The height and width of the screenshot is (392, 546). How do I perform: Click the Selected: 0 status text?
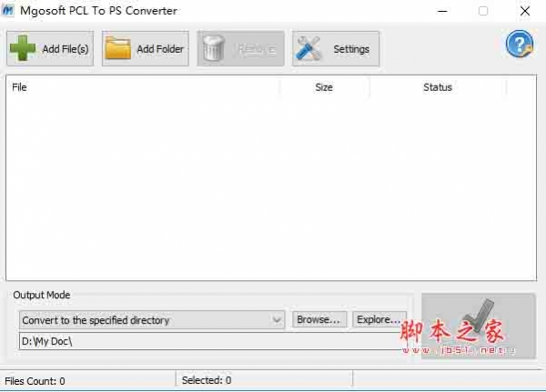click(207, 380)
